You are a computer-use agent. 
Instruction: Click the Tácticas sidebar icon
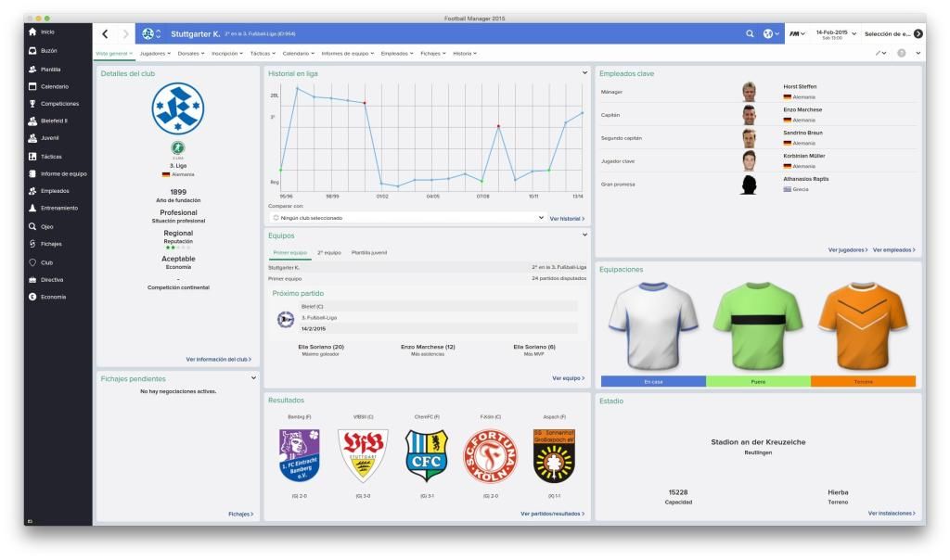pyautogui.click(x=32, y=156)
